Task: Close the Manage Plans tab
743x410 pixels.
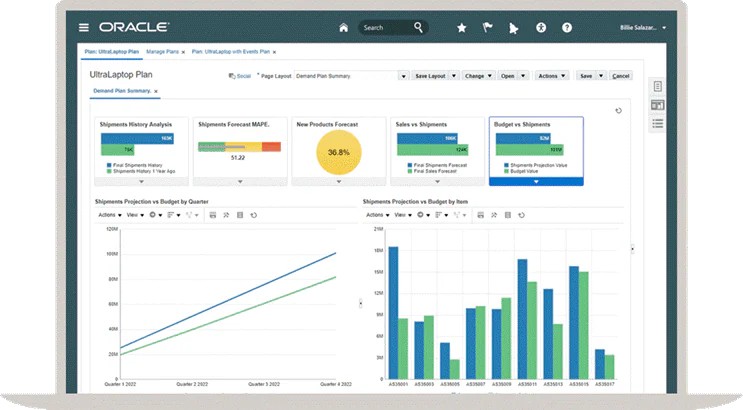Action: 183,52
